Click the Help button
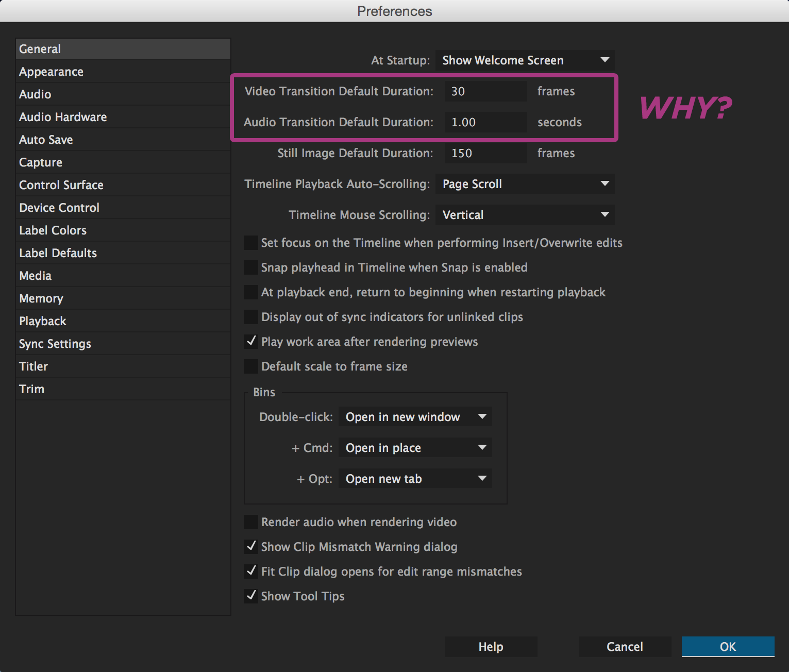Image resolution: width=789 pixels, height=672 pixels. 491,647
